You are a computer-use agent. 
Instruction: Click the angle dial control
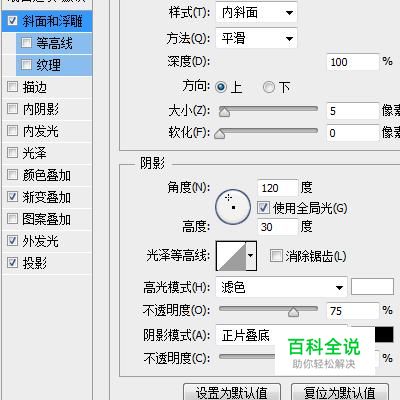(x=233, y=207)
